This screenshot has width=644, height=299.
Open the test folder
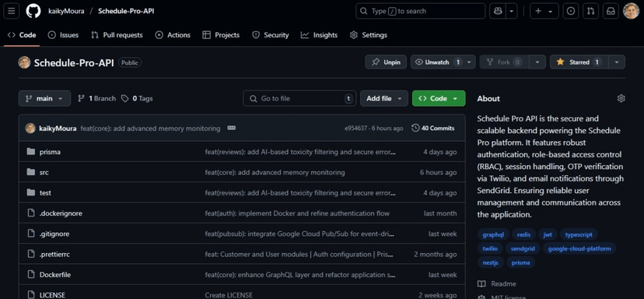pyautogui.click(x=45, y=192)
